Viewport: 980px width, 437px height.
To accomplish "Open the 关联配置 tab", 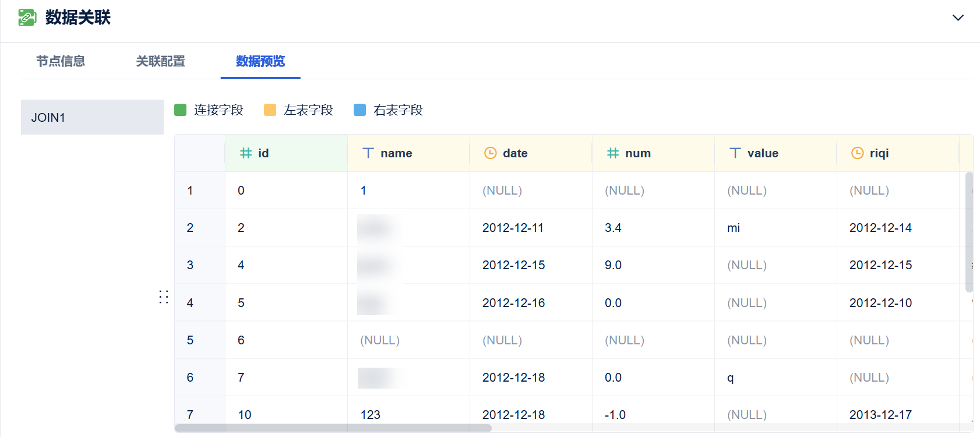I will click(160, 61).
